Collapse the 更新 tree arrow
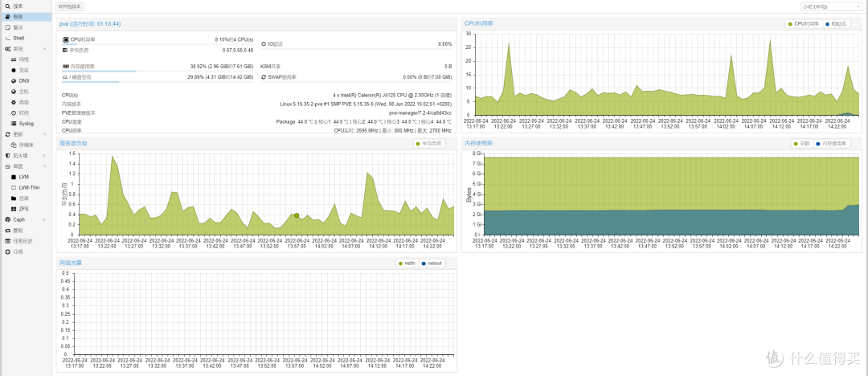This screenshot has height=376, width=868. (x=45, y=134)
